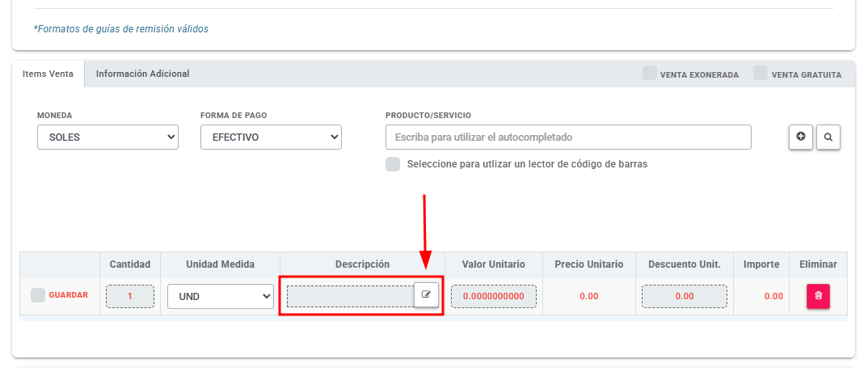
Task: Click the Cantidad field showing 1
Action: click(x=130, y=296)
